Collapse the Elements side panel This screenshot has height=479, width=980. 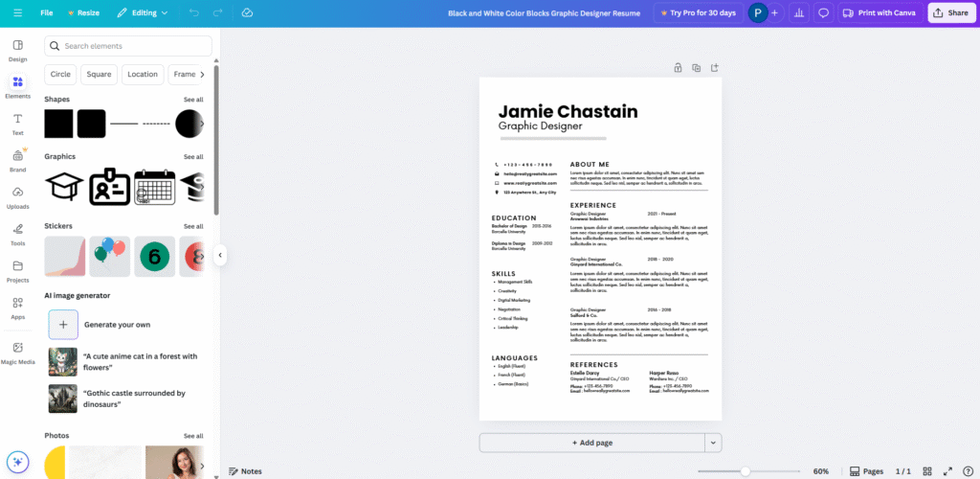(x=220, y=255)
